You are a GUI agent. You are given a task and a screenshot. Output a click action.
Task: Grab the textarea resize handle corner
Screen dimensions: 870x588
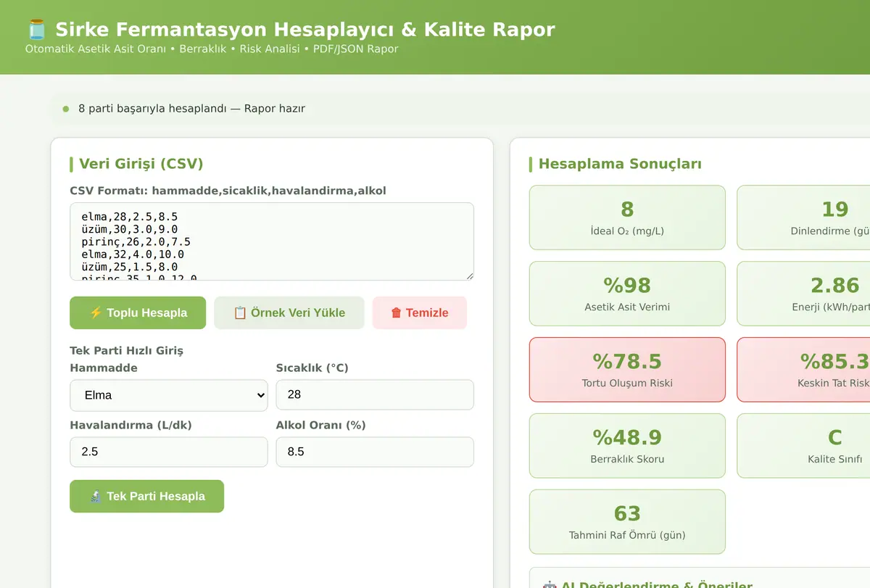coord(469,276)
